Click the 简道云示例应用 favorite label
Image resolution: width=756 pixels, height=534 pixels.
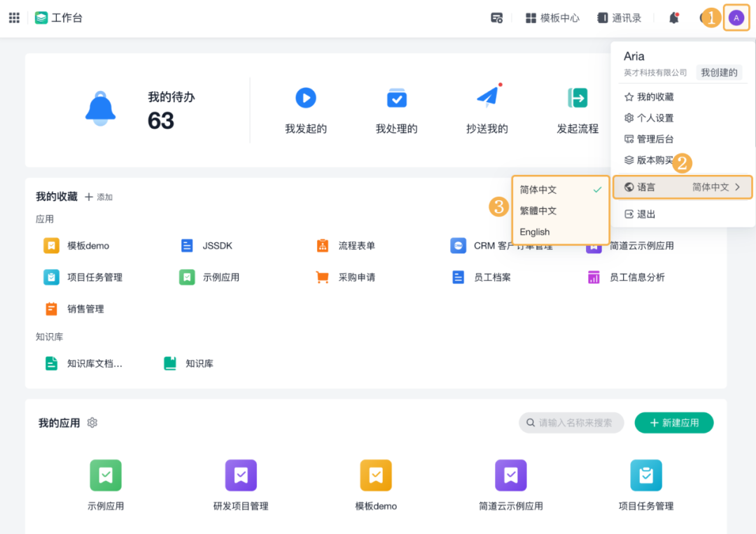[642, 246]
